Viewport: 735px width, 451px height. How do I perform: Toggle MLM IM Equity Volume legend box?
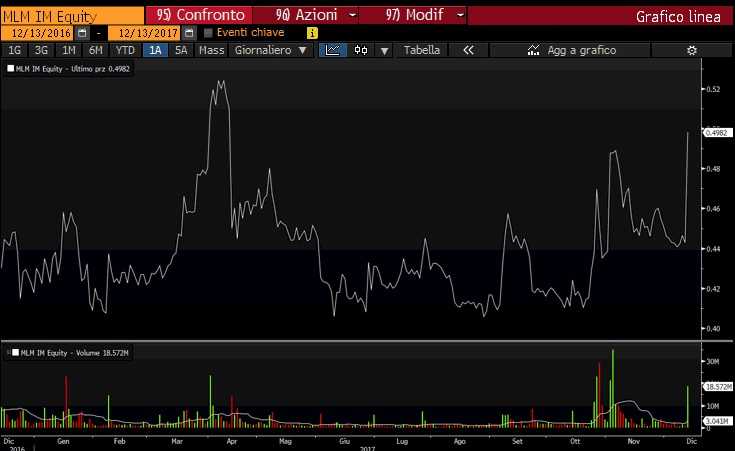coord(15,353)
